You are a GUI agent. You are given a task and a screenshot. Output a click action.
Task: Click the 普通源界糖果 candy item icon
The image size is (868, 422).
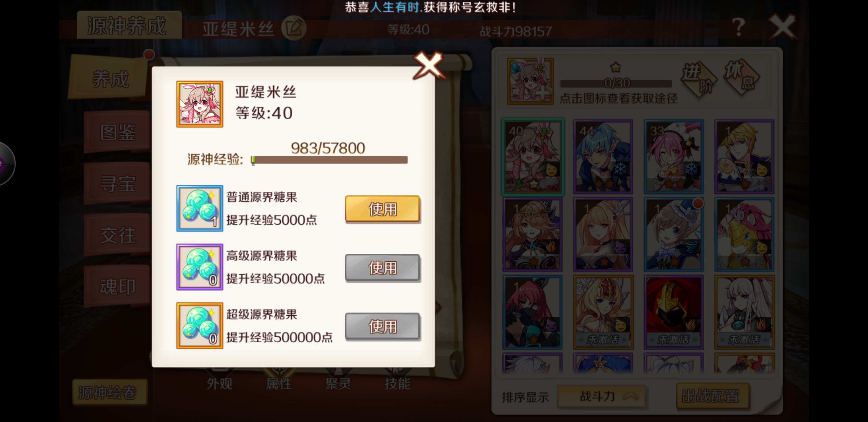pos(199,208)
